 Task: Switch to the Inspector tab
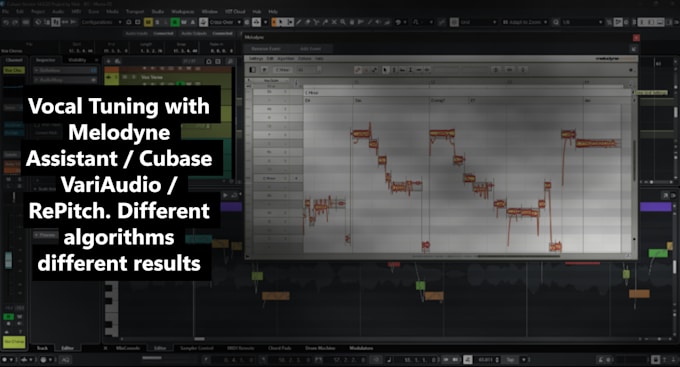tap(46, 60)
